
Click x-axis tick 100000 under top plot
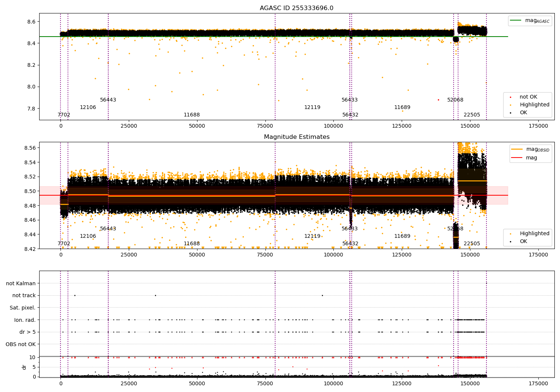coord(333,126)
